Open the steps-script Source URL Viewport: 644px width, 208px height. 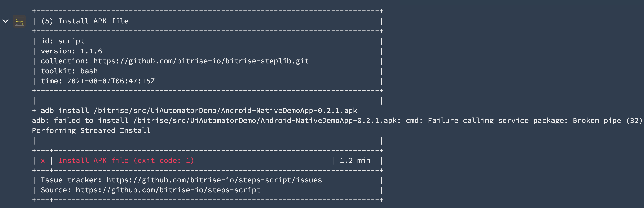(168, 190)
